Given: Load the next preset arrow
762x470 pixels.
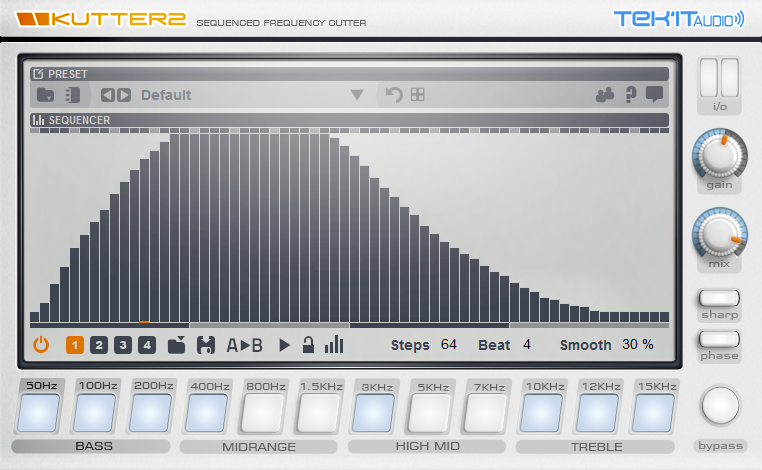Looking at the screenshot, I should pos(124,95).
